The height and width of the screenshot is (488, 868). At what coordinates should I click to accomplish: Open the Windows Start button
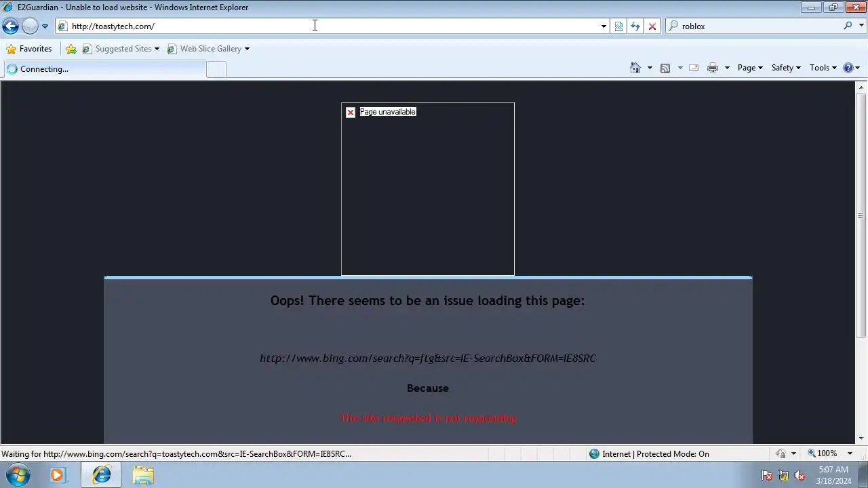coord(18,475)
